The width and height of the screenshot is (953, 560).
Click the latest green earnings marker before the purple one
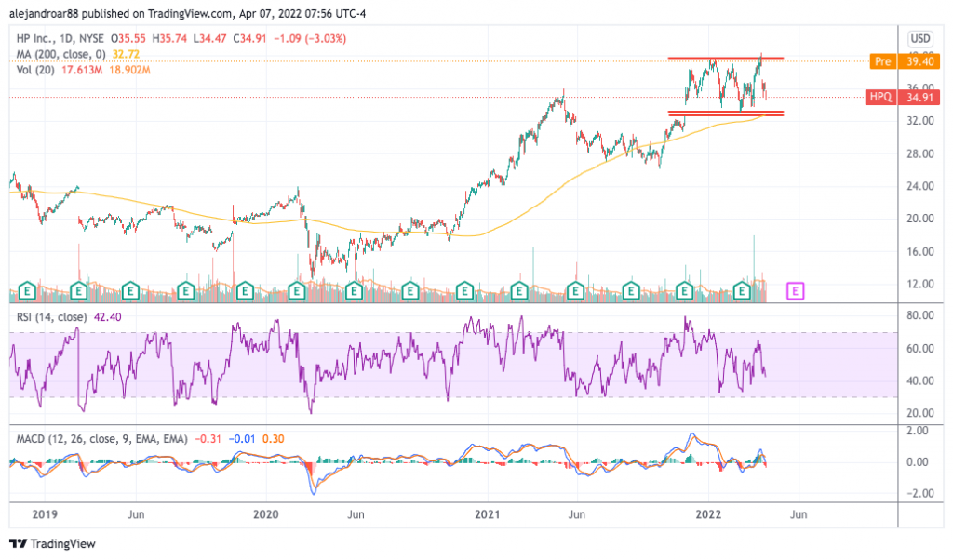(x=742, y=291)
